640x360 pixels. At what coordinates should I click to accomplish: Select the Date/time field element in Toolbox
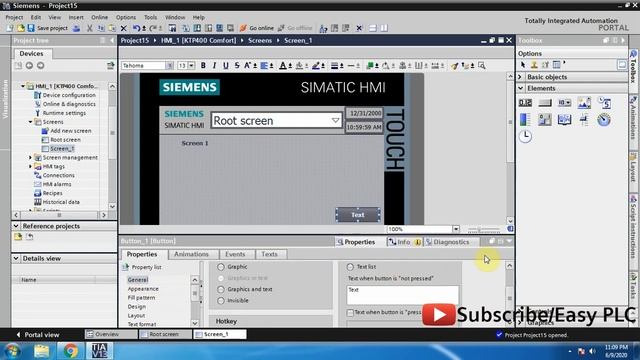pyautogui.click(x=604, y=102)
